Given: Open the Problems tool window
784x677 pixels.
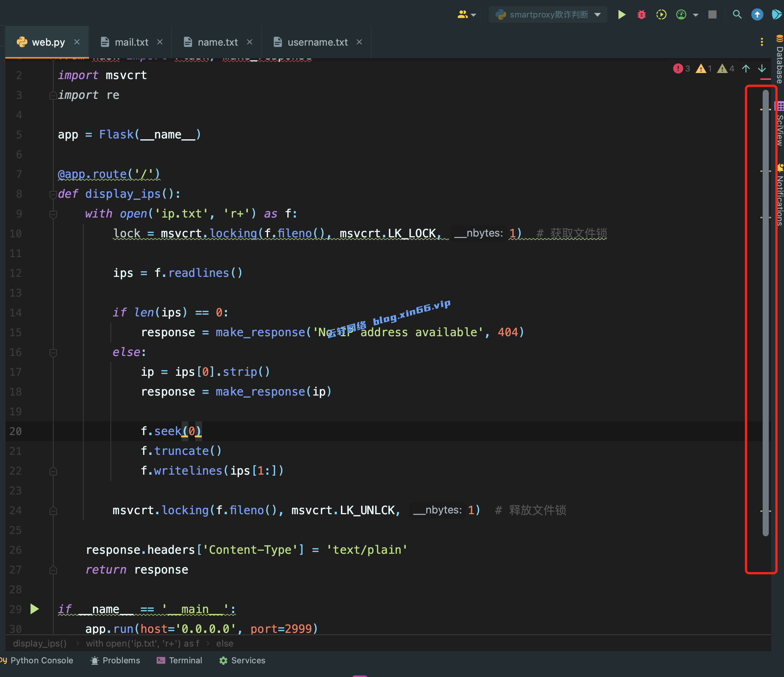Looking at the screenshot, I should (115, 661).
